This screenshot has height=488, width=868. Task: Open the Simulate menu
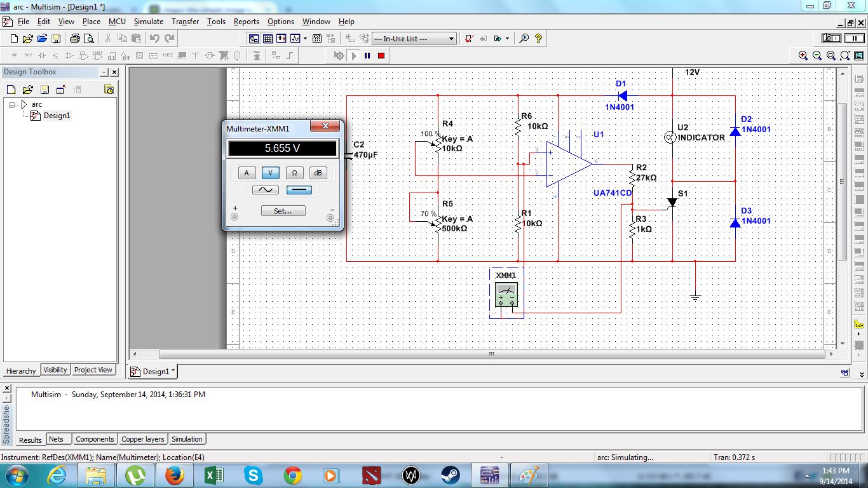(x=148, y=22)
